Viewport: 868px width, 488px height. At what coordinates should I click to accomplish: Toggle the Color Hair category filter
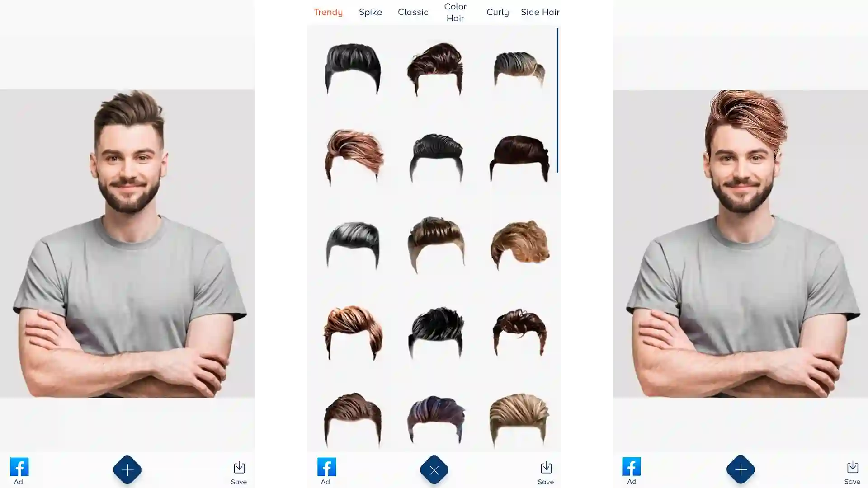point(455,12)
